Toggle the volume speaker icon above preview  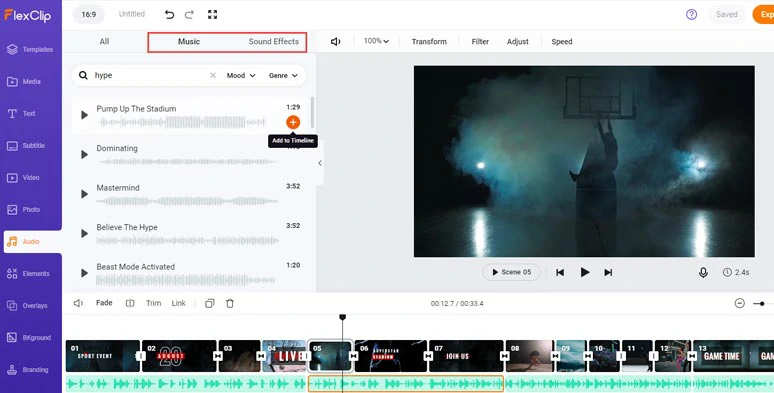(336, 41)
